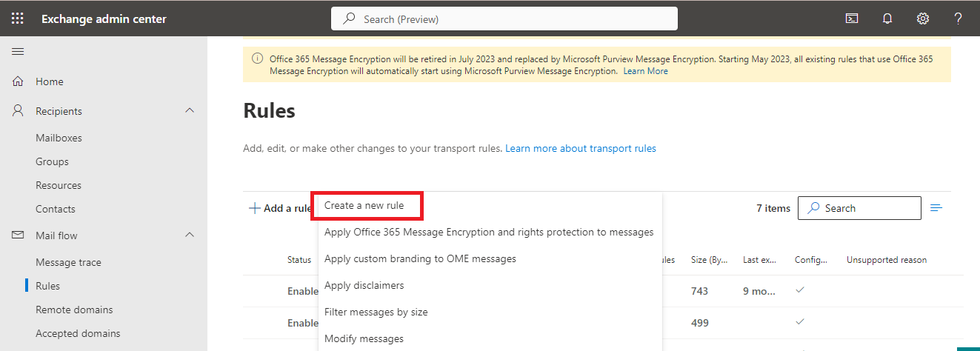Click the Add a rule button
Viewport: 980px width, 351px height.
click(280, 208)
